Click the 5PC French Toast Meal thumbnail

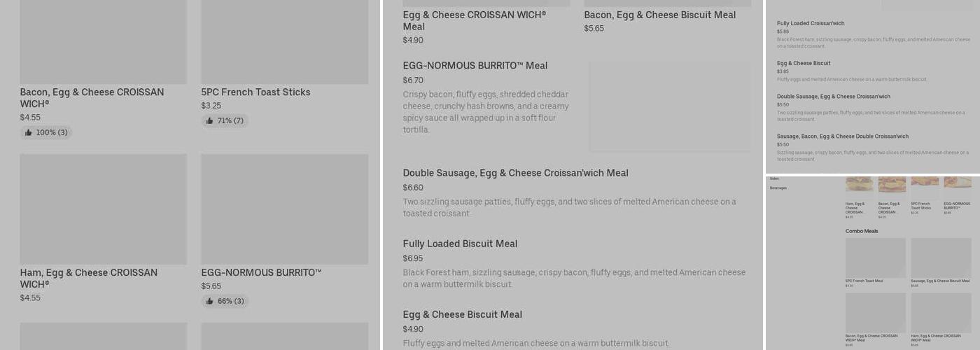875,258
